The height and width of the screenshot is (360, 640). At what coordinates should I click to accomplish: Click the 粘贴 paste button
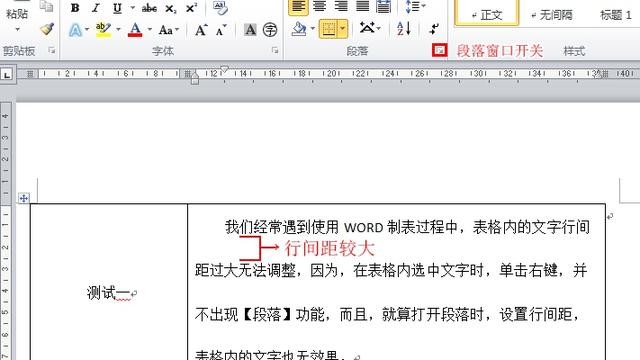(17, 14)
